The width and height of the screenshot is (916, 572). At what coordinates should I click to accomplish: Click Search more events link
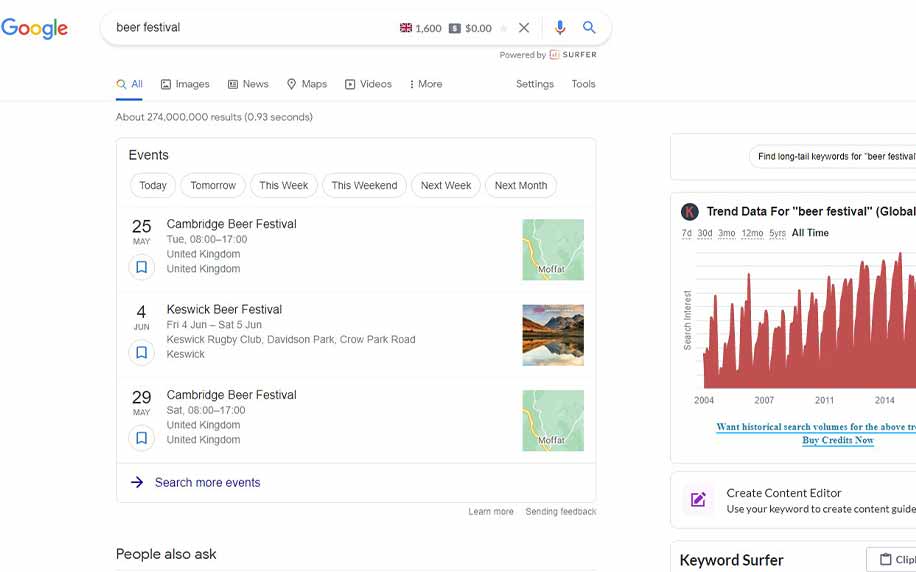pos(207,483)
